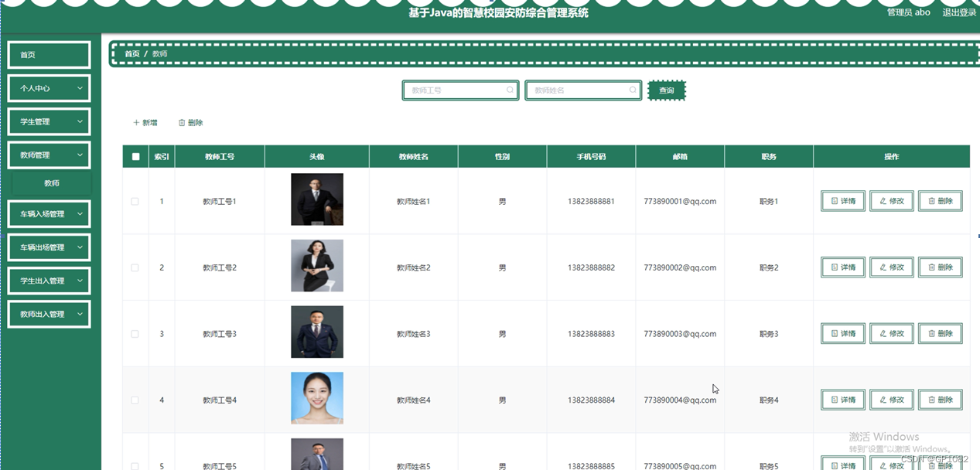
Task: Click 删除 for 教师姓名2
Action: (x=941, y=267)
